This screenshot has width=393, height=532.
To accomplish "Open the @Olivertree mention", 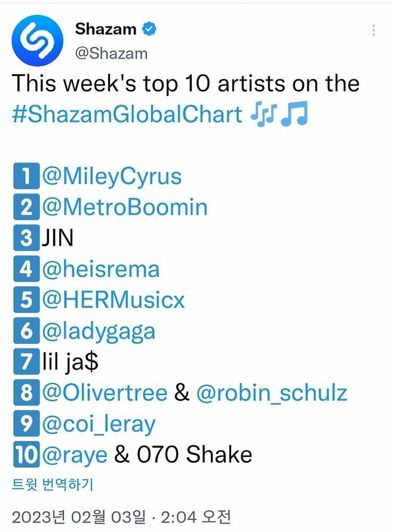I will (x=105, y=393).
